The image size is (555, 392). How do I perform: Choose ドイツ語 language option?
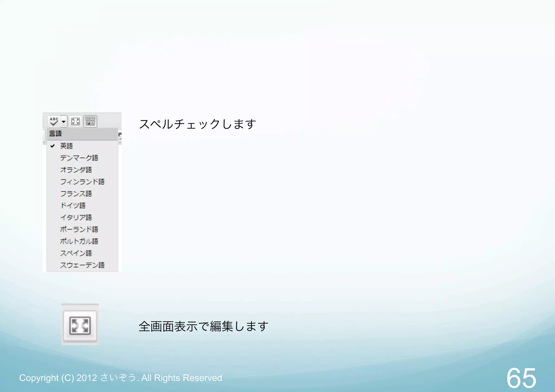pyautogui.click(x=82, y=206)
